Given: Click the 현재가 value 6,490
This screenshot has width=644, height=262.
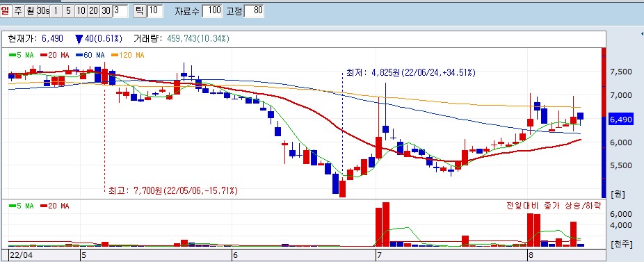Looking at the screenshot, I should (x=53, y=39).
